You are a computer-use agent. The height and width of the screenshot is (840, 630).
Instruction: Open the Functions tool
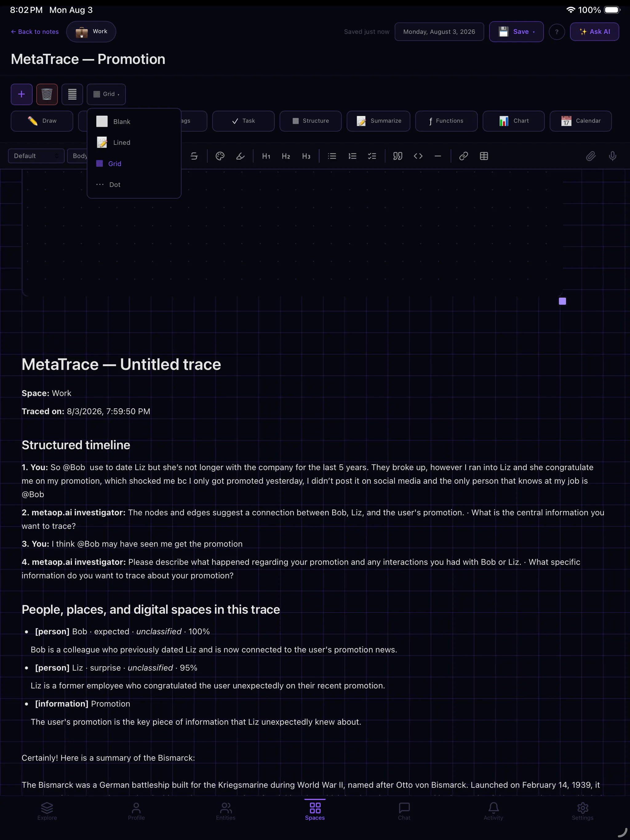446,121
